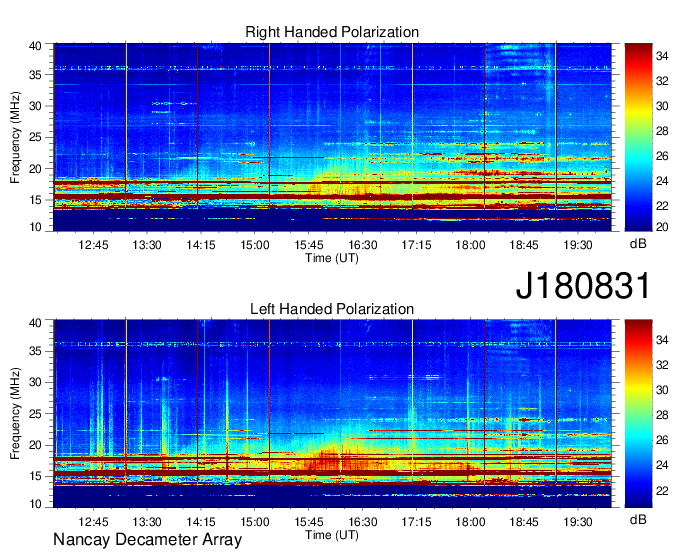Screen dimensions: 680x552
Task: Click the lower plot's Time (UT) axis label
Action: coord(332,535)
